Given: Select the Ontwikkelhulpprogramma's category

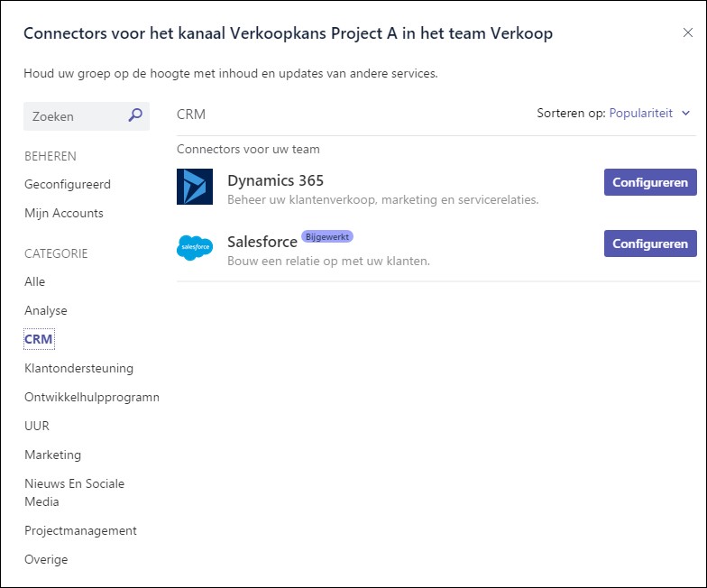Looking at the screenshot, I should click(x=92, y=397).
